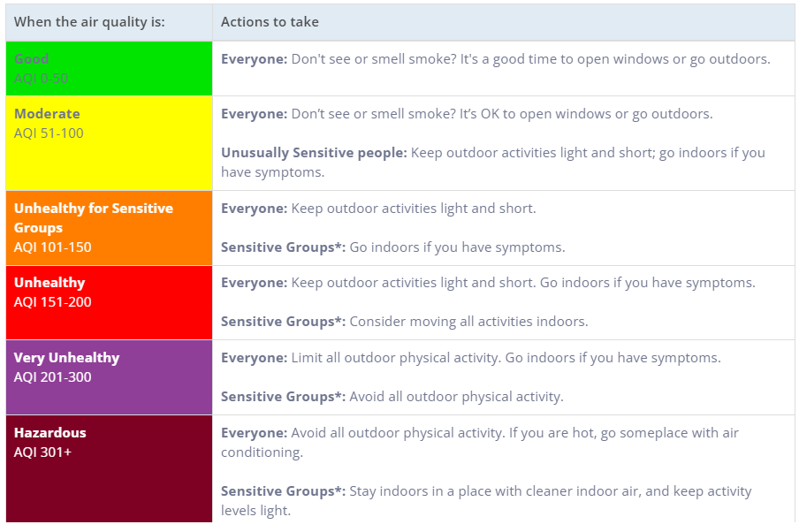Click the Good row's Everyone advice text

click(x=495, y=59)
